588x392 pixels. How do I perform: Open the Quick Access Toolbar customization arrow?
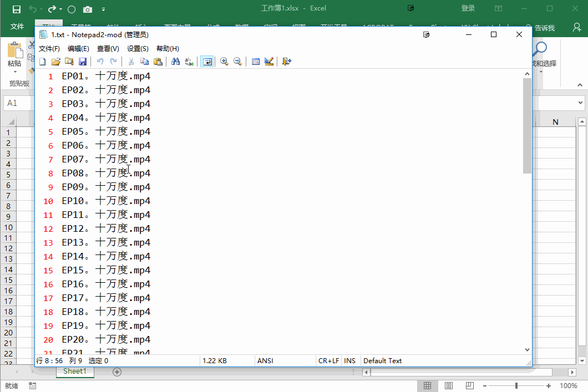tap(103, 8)
